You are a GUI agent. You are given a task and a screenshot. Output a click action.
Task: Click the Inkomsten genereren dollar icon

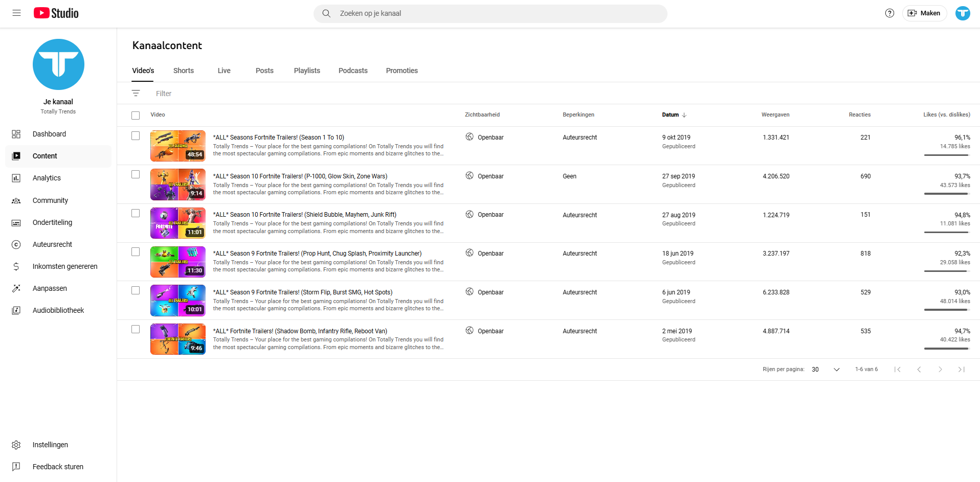point(16,266)
